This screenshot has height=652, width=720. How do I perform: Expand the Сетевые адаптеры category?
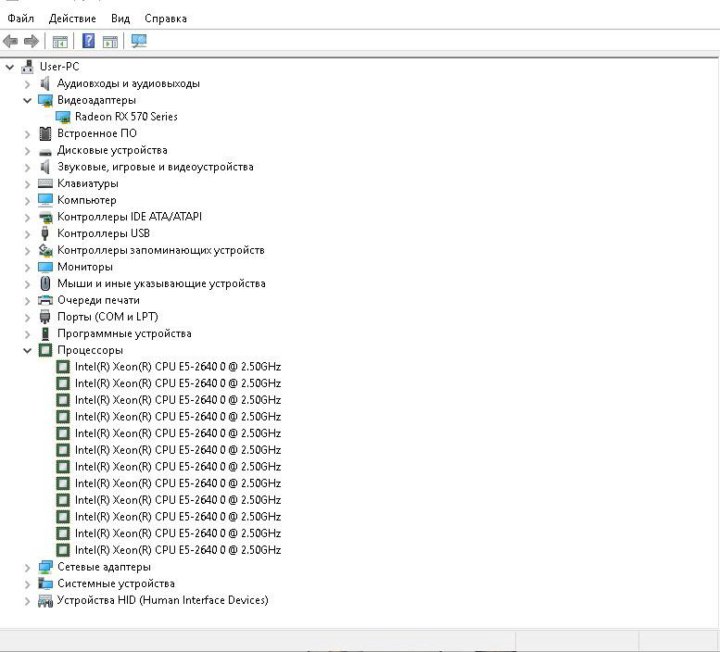(x=28, y=567)
